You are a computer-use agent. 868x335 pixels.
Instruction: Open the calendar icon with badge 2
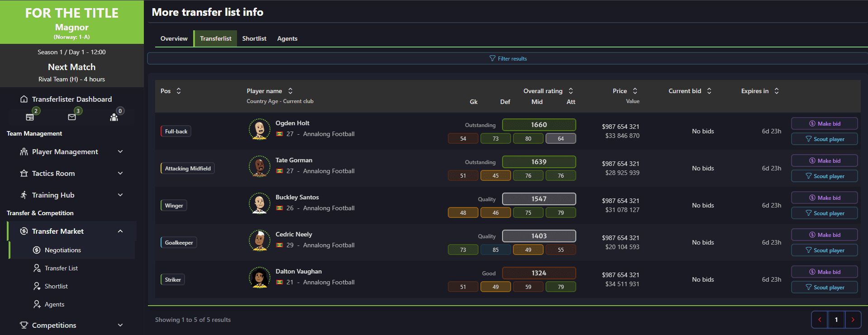30,117
